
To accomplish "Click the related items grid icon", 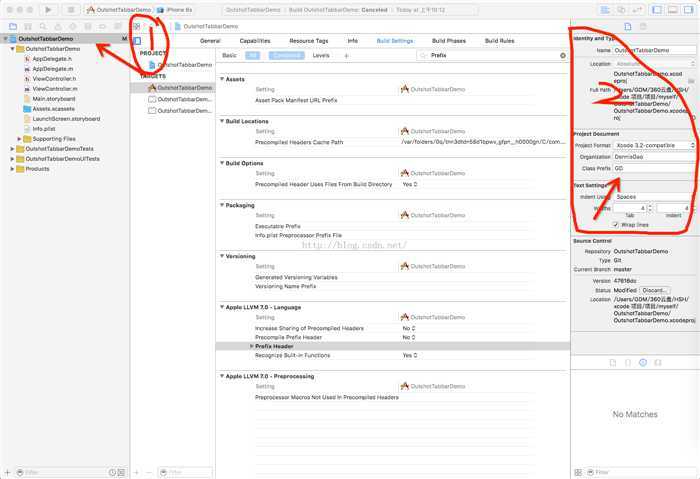I will point(137,26).
